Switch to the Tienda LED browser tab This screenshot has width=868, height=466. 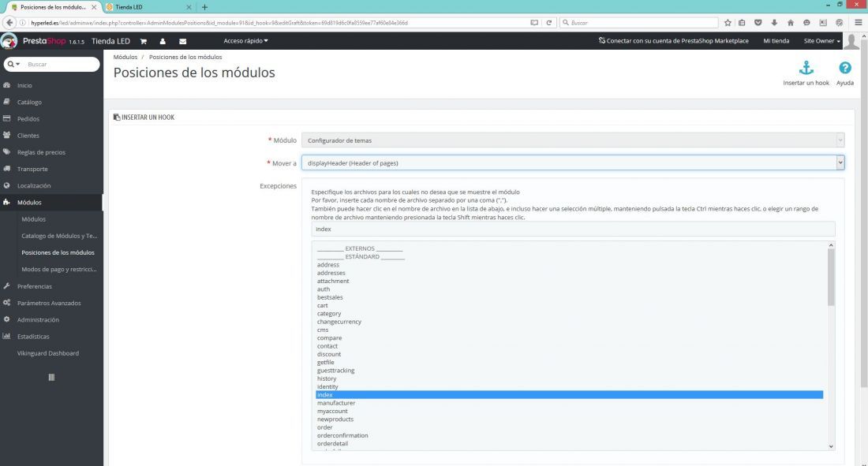[148, 7]
